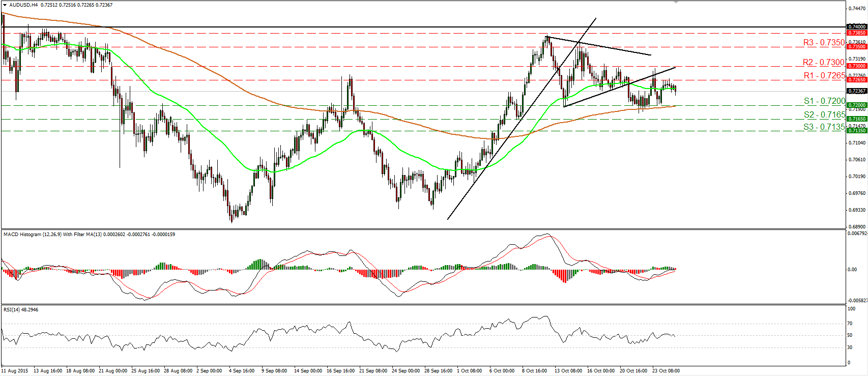868x376 pixels.
Task: Select the R3 - 0.7350 resistance label
Action: (x=824, y=43)
